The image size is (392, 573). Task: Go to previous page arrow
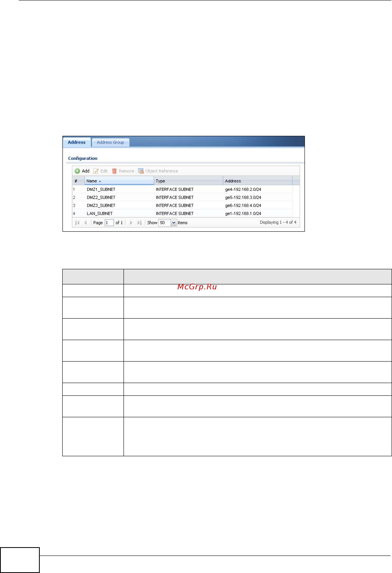85,222
